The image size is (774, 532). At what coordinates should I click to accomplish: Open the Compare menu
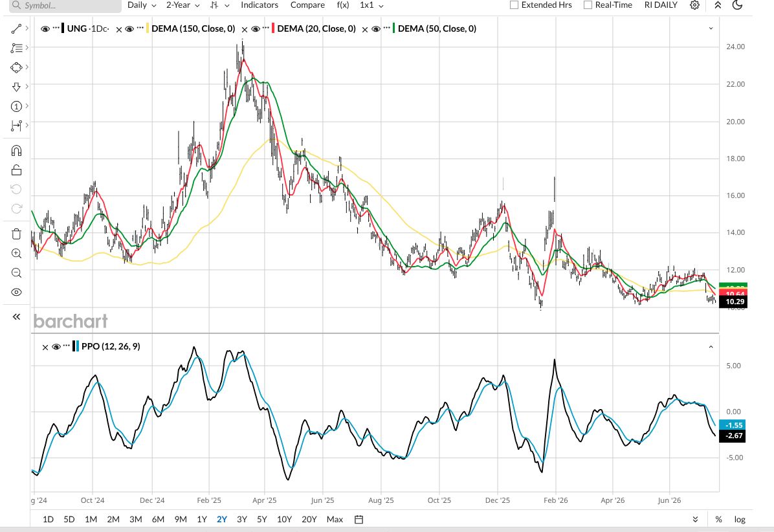307,5
